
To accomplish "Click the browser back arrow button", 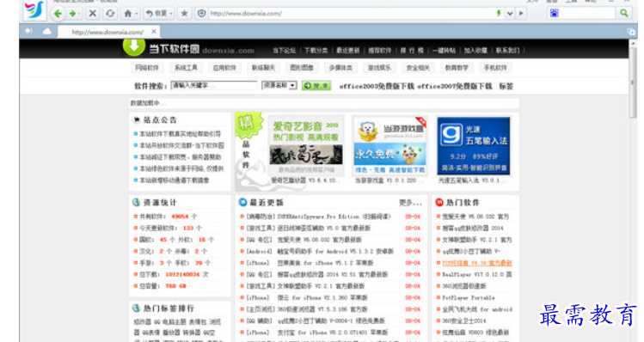I will tap(58, 14).
